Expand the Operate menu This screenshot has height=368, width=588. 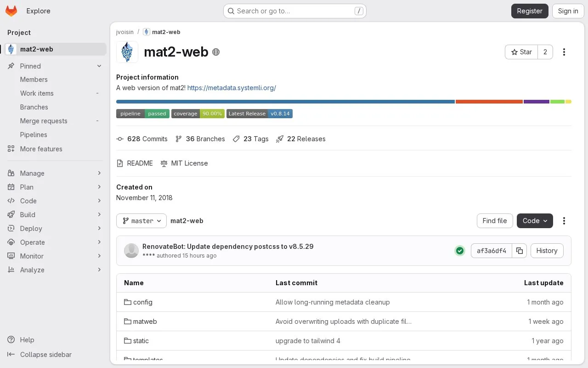point(56,242)
